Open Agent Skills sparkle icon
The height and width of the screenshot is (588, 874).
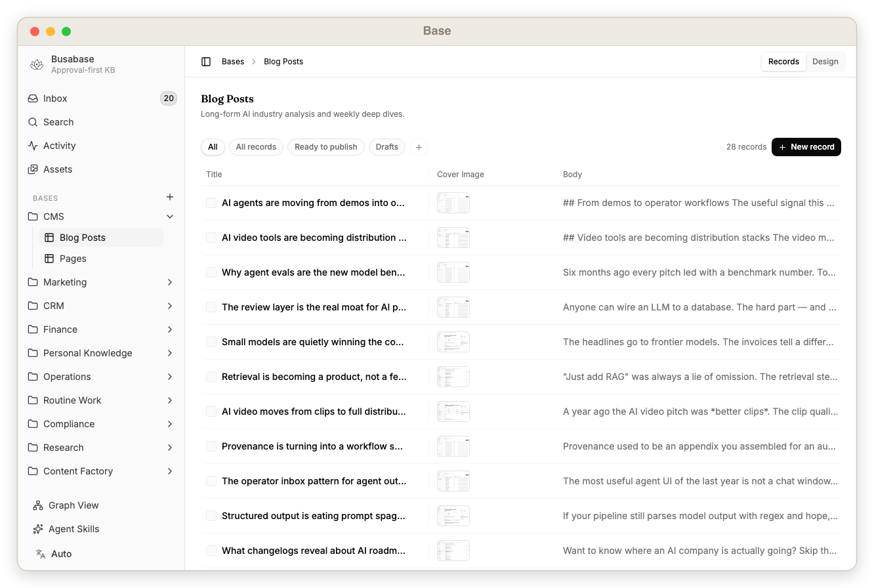(x=38, y=529)
